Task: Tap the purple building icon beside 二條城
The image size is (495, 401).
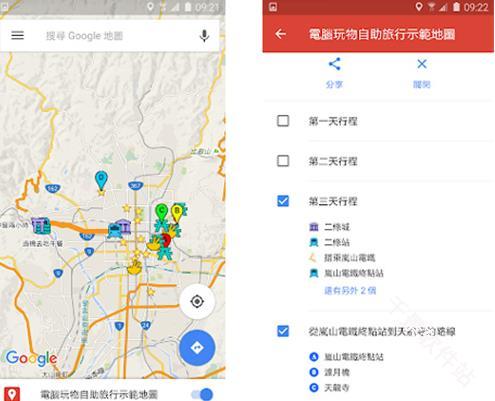Action: tap(314, 227)
